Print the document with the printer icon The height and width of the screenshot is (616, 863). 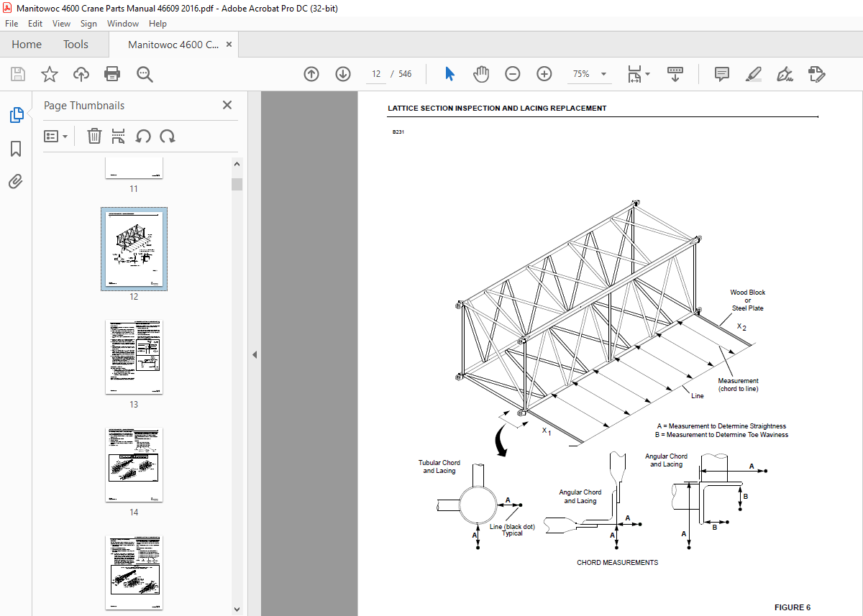tap(112, 74)
